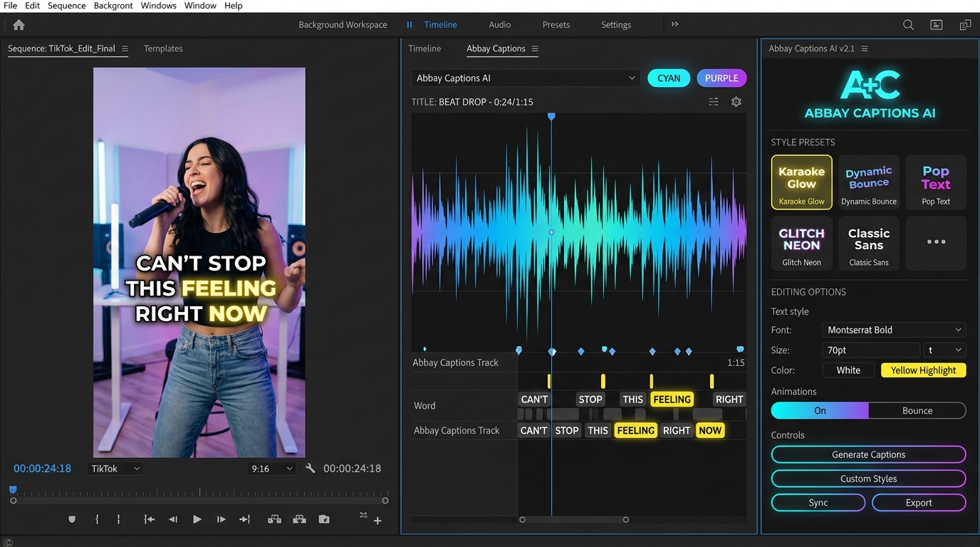
Task: Select the FEELING chip in the Word row
Action: [672, 400]
